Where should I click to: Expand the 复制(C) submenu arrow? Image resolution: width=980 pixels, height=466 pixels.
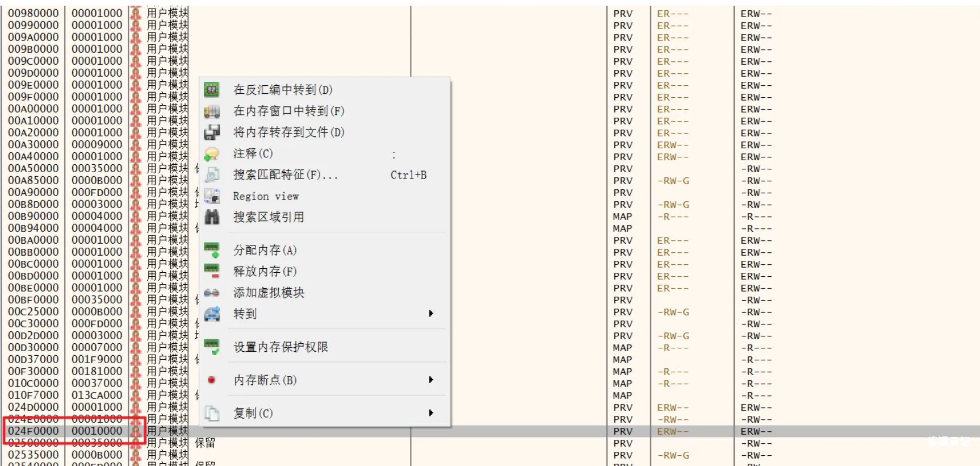click(x=431, y=413)
